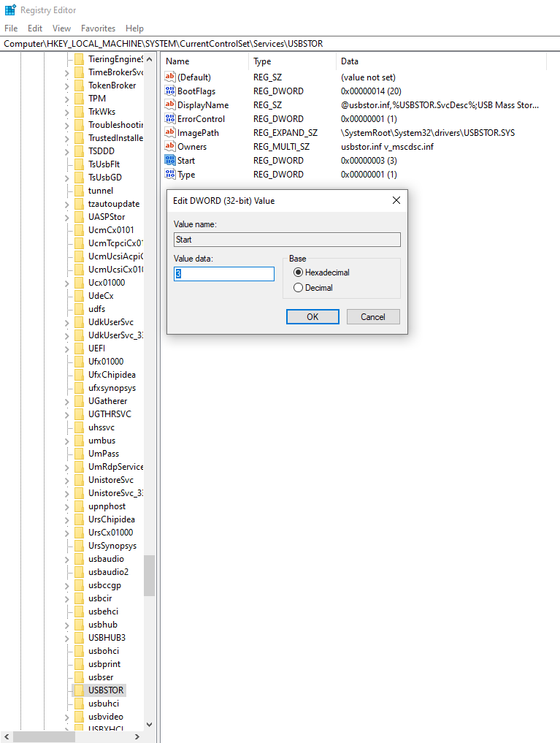Click the umbus folder icon
Screen dimensions: 560x743
[79, 441]
